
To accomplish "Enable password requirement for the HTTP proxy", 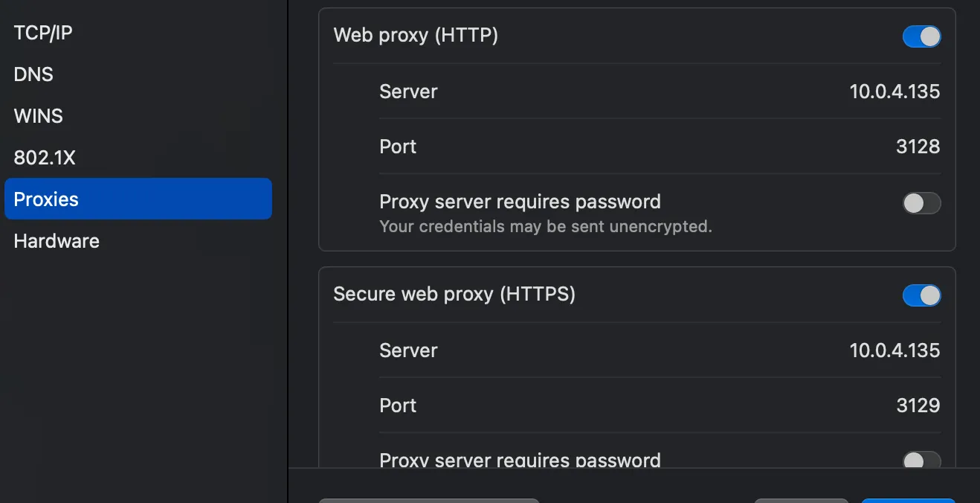I will coord(921,203).
